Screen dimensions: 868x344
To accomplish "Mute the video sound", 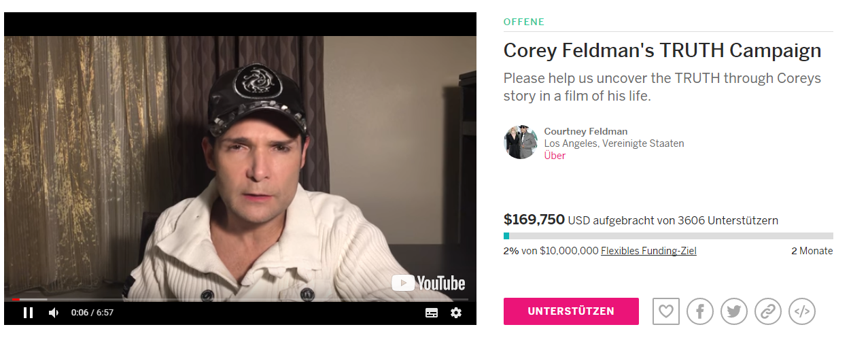I will click(54, 313).
